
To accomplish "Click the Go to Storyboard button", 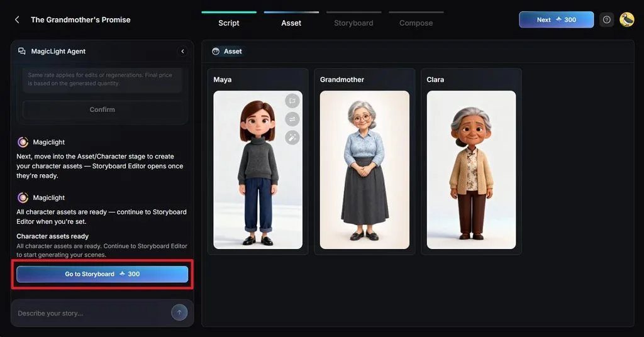I will pyautogui.click(x=103, y=273).
